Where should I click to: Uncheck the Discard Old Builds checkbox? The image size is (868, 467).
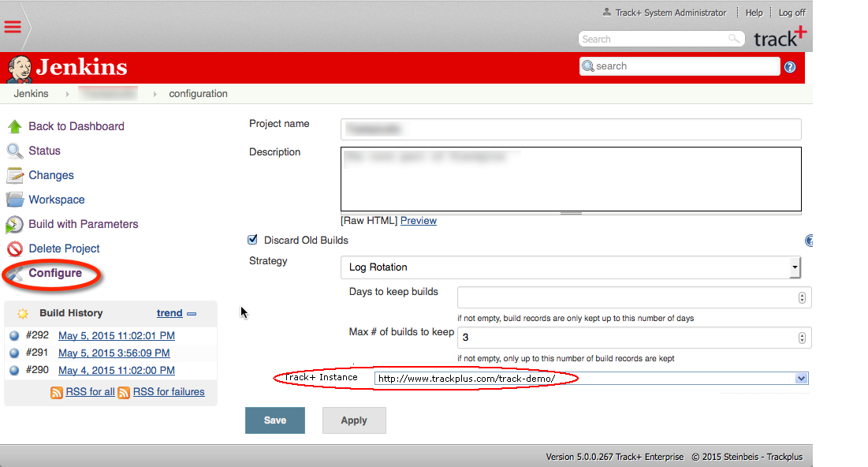[x=253, y=240]
